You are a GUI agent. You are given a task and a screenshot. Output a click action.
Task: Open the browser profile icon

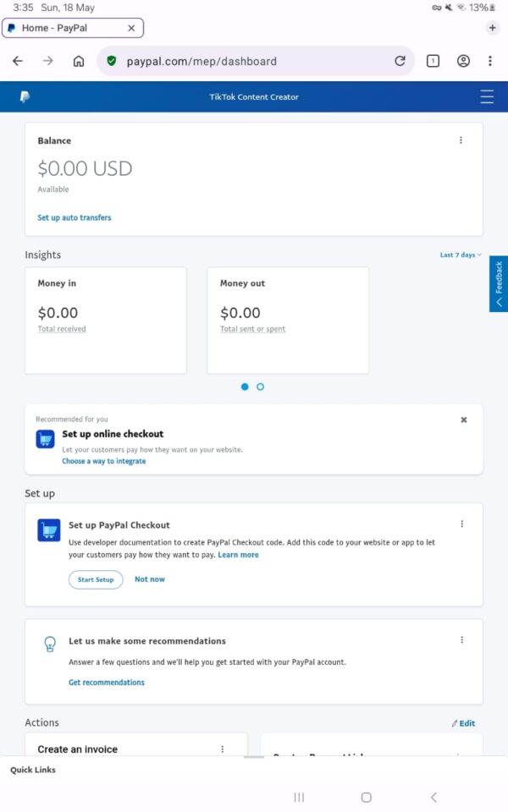point(463,61)
